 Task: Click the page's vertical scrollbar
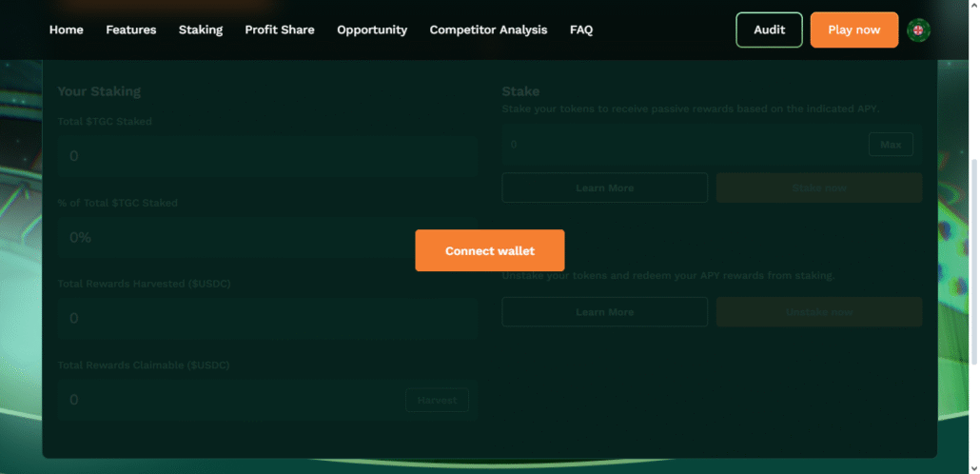(973, 257)
